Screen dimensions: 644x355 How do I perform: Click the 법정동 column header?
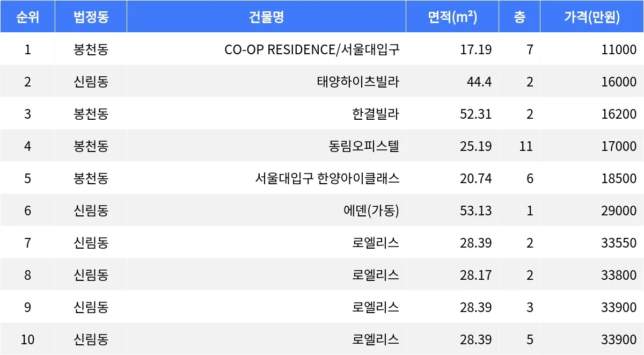pyautogui.click(x=91, y=17)
